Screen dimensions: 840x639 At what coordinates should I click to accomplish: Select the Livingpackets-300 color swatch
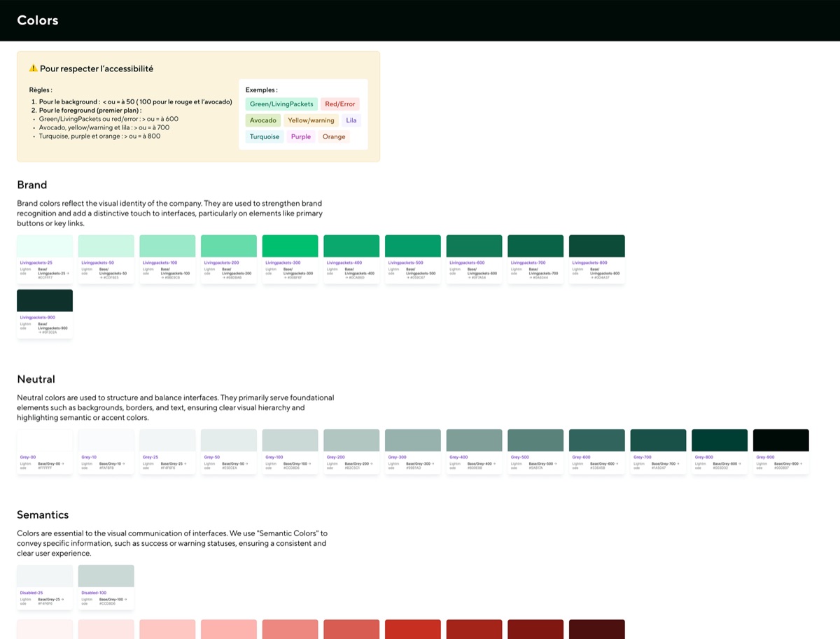point(290,246)
